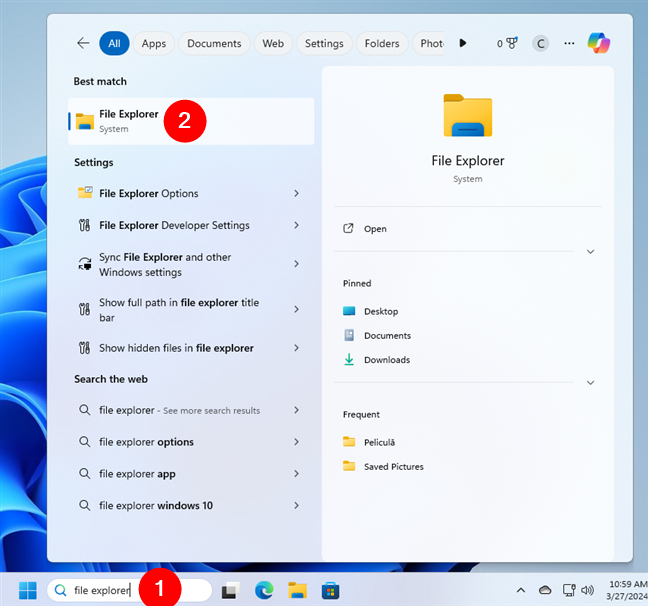
Task: Click the volume speaker tray icon
Action: tap(587, 590)
